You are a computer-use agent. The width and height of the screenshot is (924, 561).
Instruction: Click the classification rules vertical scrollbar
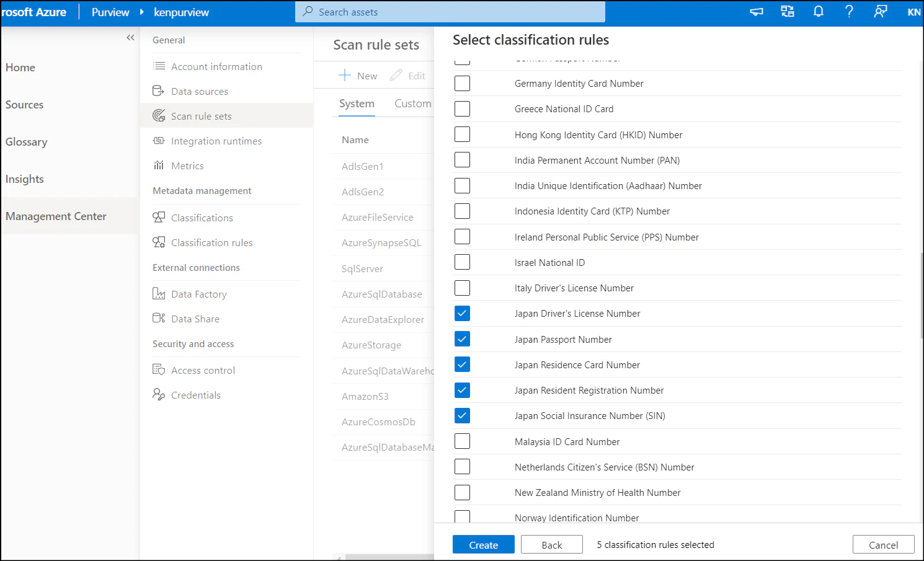pos(922,294)
